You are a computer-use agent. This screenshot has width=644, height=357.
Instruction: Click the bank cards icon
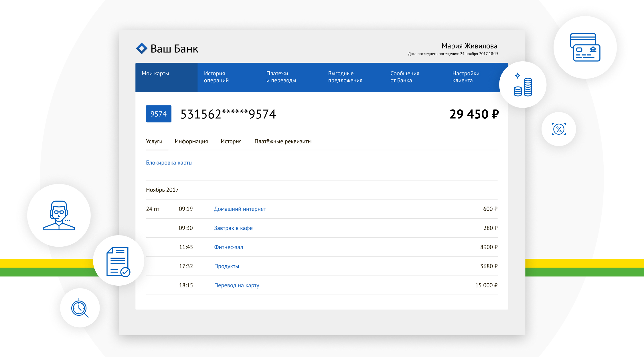coord(585,47)
